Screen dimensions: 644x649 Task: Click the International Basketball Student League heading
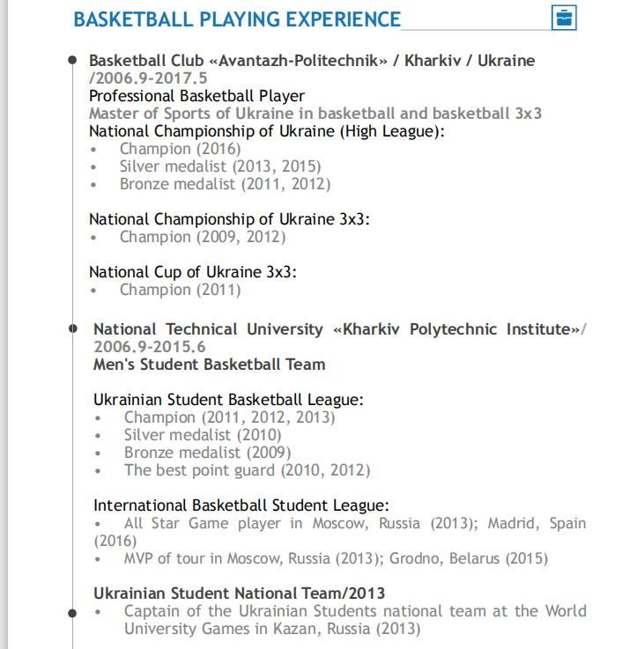click(241, 505)
